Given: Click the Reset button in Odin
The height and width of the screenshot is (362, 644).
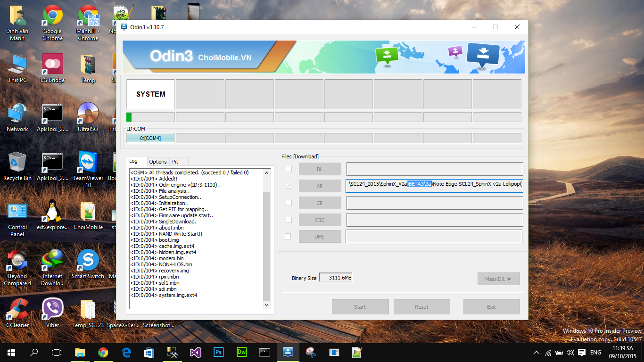Looking at the screenshot, I should (x=422, y=307).
